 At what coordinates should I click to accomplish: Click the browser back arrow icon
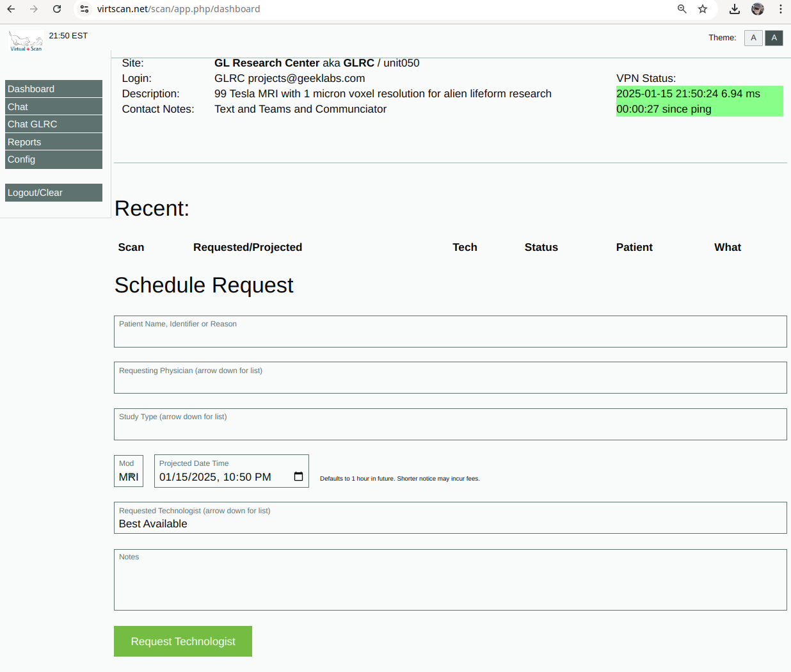coord(11,9)
